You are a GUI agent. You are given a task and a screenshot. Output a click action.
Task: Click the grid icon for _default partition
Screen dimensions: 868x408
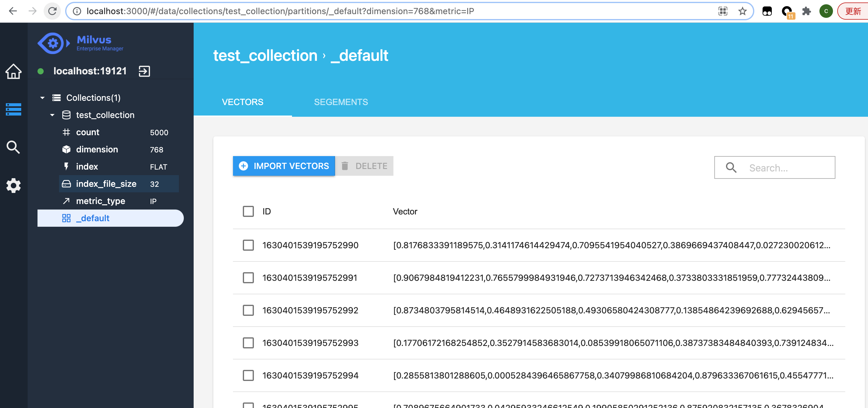66,218
